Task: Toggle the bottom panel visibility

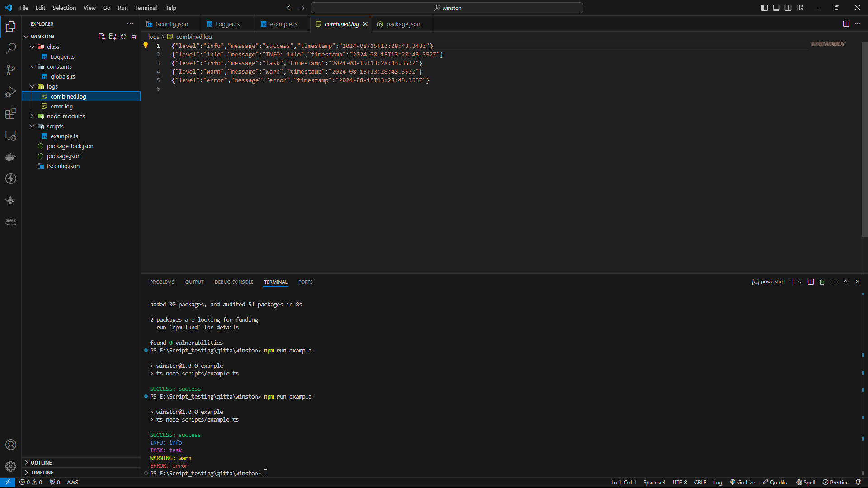Action: click(776, 8)
